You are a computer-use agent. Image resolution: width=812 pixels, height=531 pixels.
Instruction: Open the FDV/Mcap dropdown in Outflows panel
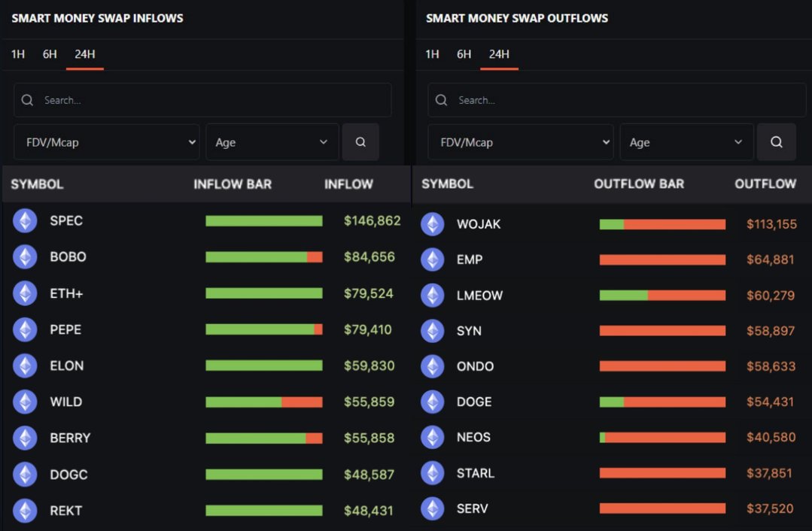(521, 142)
